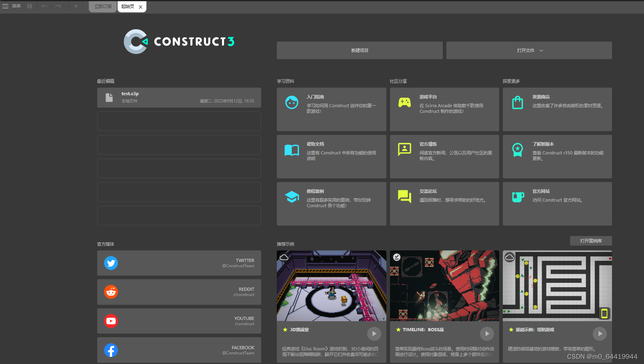Click the 资源商店 shopping bag icon

click(x=518, y=102)
